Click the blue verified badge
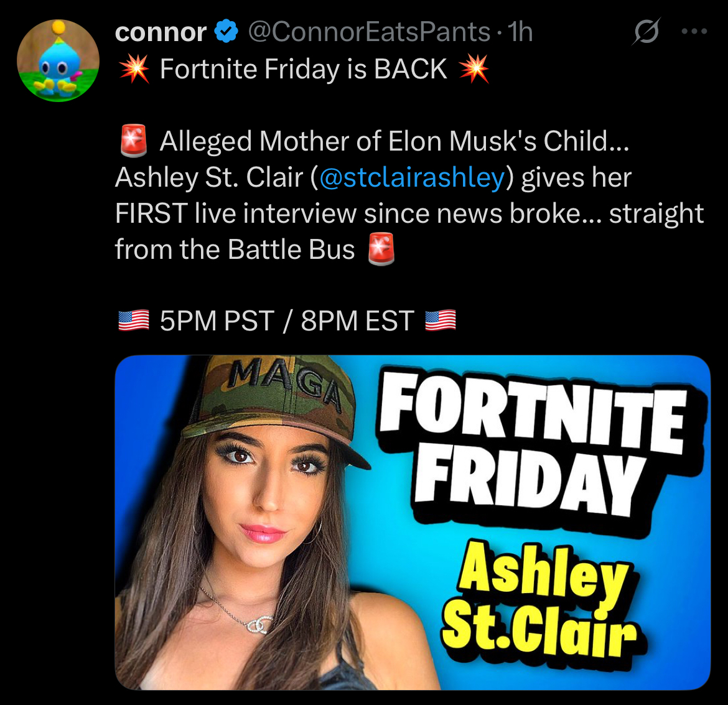The height and width of the screenshot is (705, 728). point(226,32)
